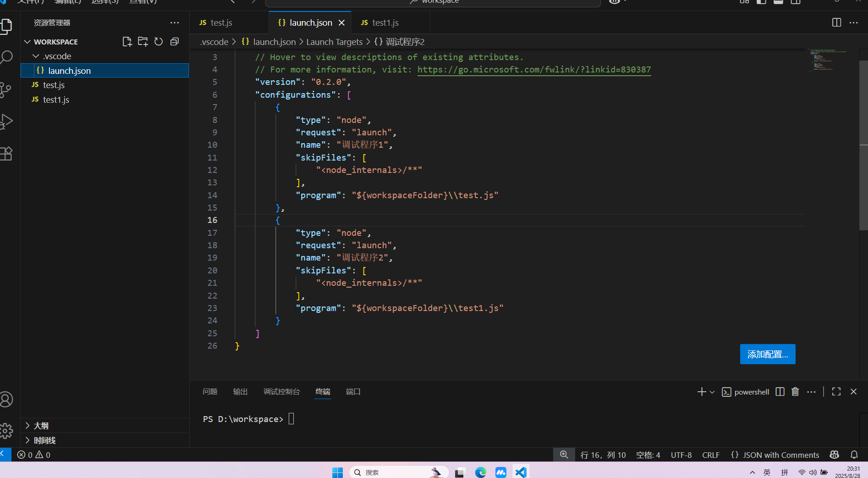Switch to the 调试控制台 debug console tab
The width and height of the screenshot is (868, 478).
pos(281,392)
